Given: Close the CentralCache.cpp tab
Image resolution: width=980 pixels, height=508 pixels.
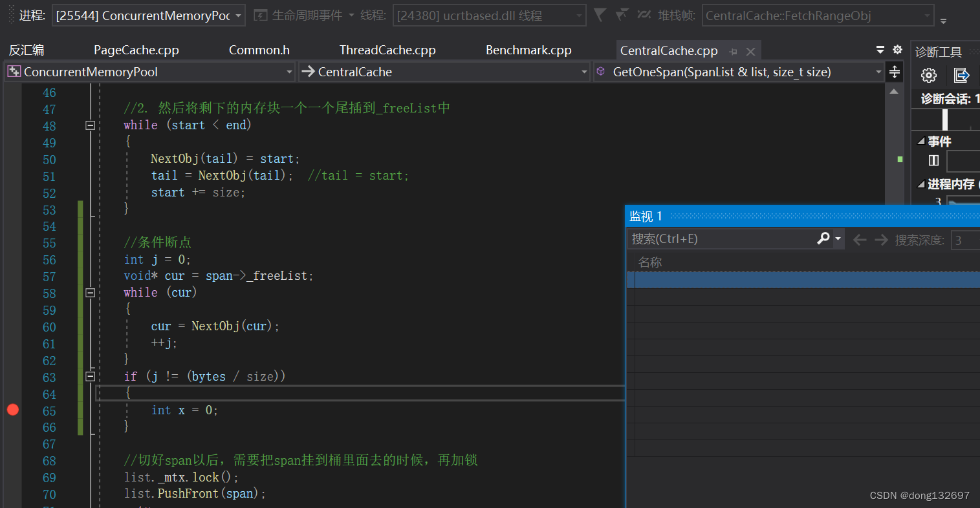Looking at the screenshot, I should pos(750,51).
